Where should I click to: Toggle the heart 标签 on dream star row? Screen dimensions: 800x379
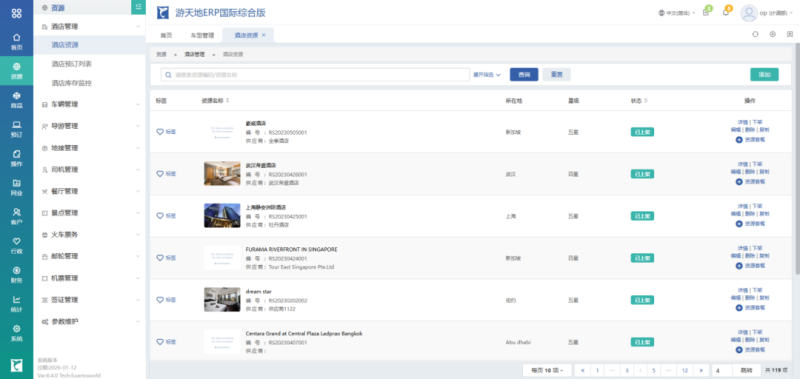click(x=166, y=300)
